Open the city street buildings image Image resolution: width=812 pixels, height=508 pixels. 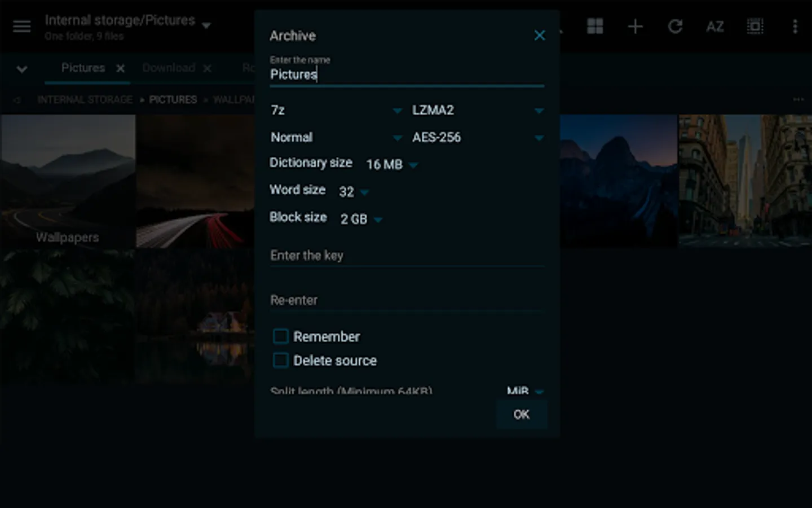click(745, 181)
